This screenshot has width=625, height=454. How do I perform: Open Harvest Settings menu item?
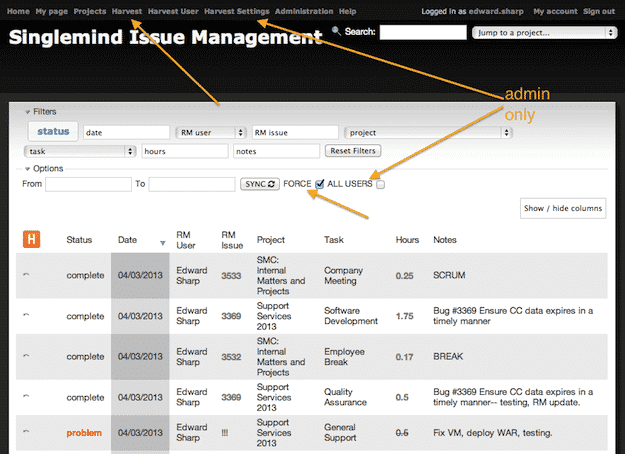pyautogui.click(x=237, y=12)
